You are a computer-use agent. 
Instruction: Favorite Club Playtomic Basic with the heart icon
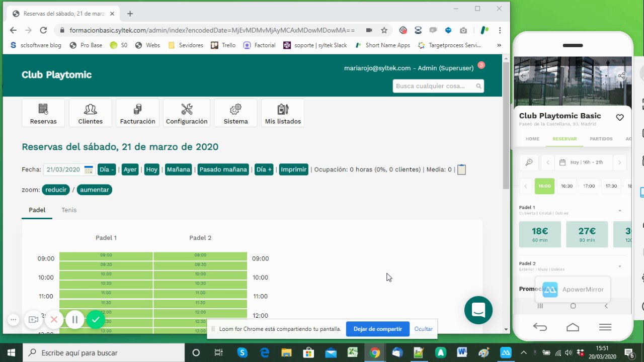point(620,117)
